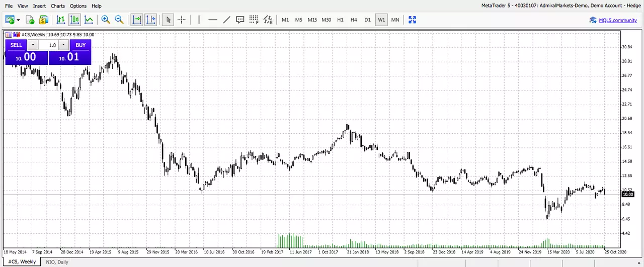Open the File menu
Screen dimensions: 644x267
9,6
